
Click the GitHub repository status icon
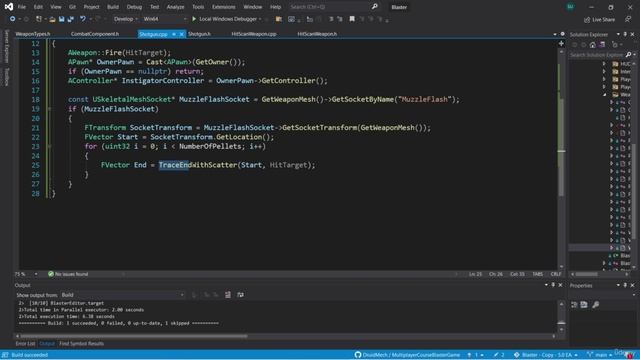(x=358, y=355)
